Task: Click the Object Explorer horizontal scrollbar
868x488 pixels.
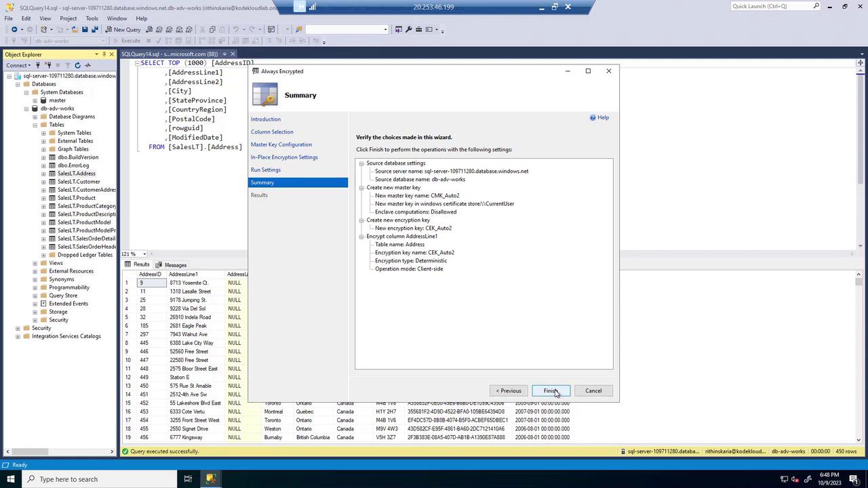Action: [58, 451]
